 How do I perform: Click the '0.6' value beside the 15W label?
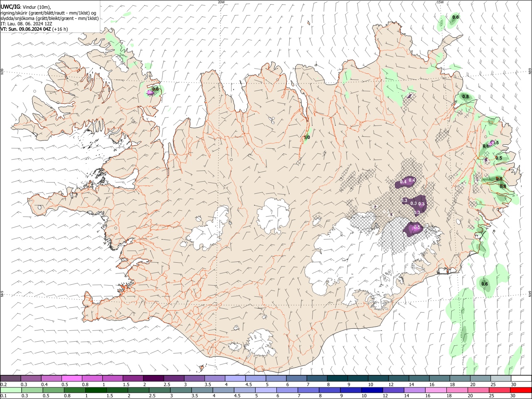click(456, 17)
